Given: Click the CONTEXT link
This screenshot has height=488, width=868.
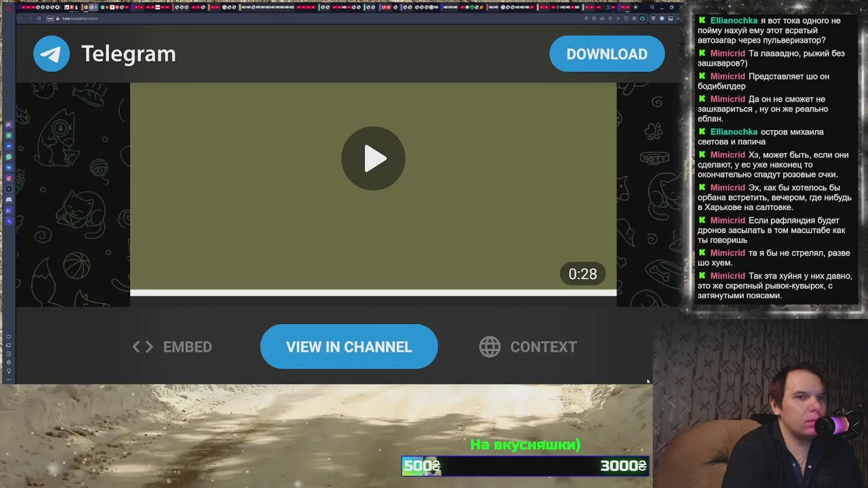Looking at the screenshot, I should click(x=528, y=347).
